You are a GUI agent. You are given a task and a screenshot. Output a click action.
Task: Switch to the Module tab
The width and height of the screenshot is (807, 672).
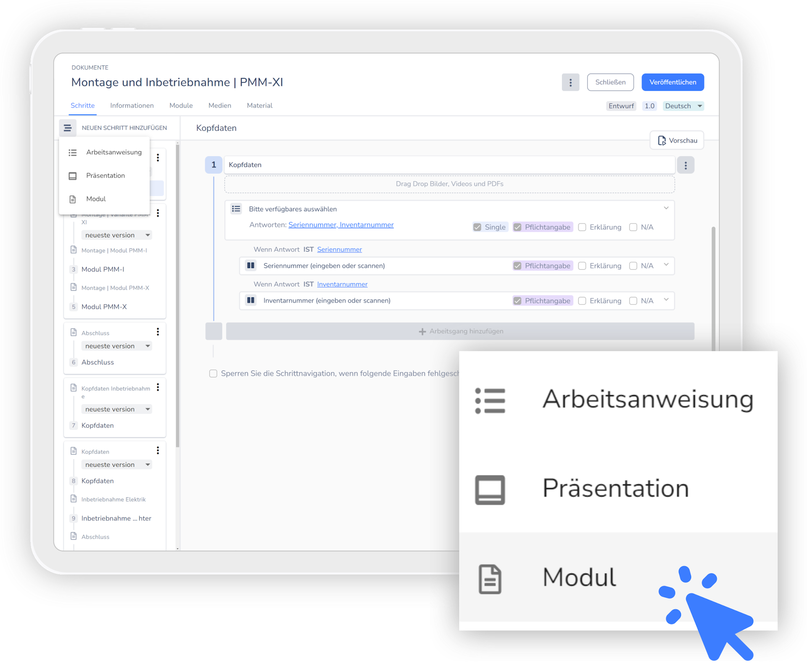click(181, 105)
